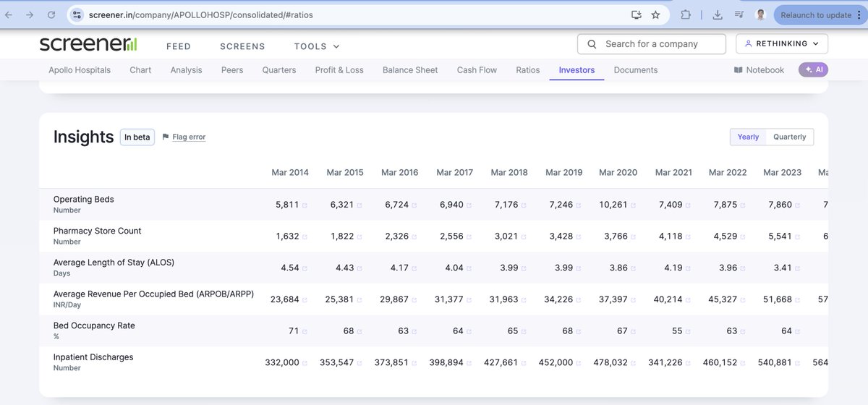Screen dimensions: 868x405
Task: Click the Mar 2018 column header
Action: 509,172
